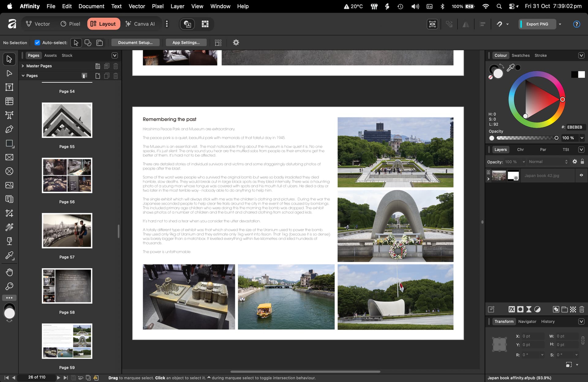Activate the Zoom magnifier tool
This screenshot has width=588, height=382.
click(9, 286)
